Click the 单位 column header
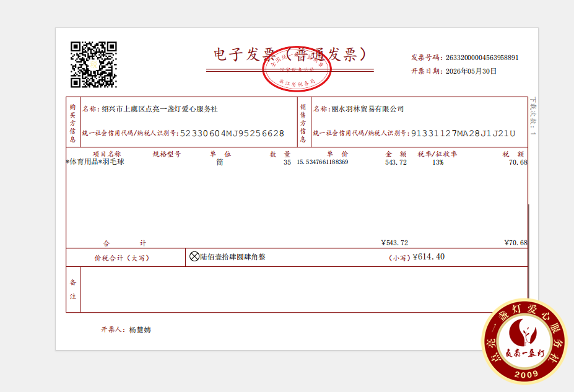The image size is (574, 392). (x=220, y=154)
